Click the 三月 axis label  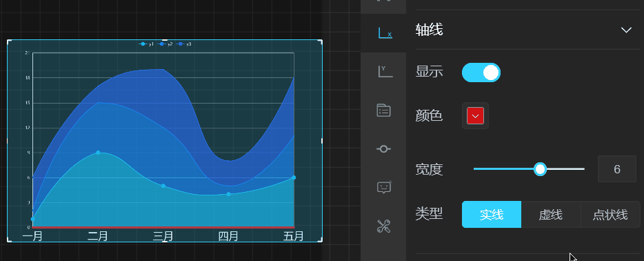click(x=163, y=236)
